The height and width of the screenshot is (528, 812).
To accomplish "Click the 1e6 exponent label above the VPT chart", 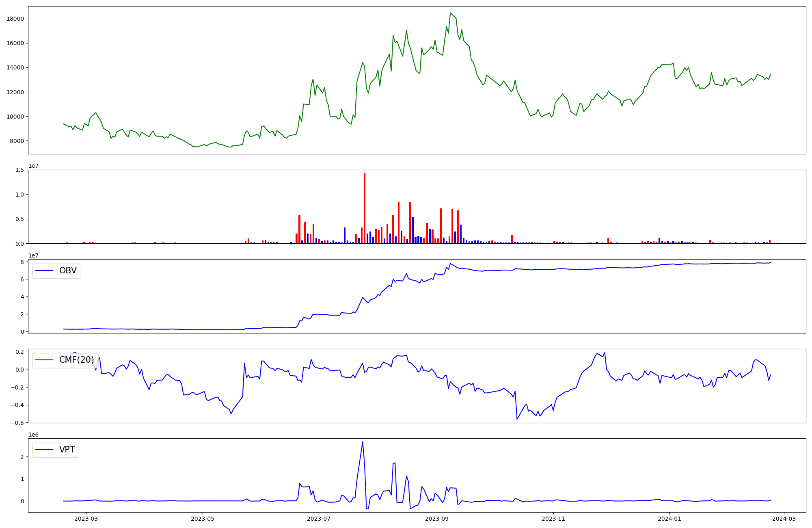I will [33, 435].
